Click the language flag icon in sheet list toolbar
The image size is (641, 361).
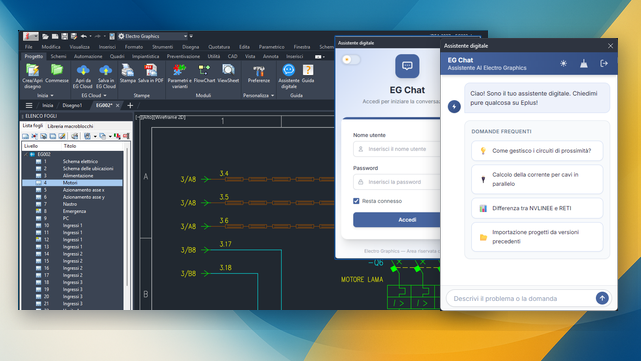tap(117, 136)
